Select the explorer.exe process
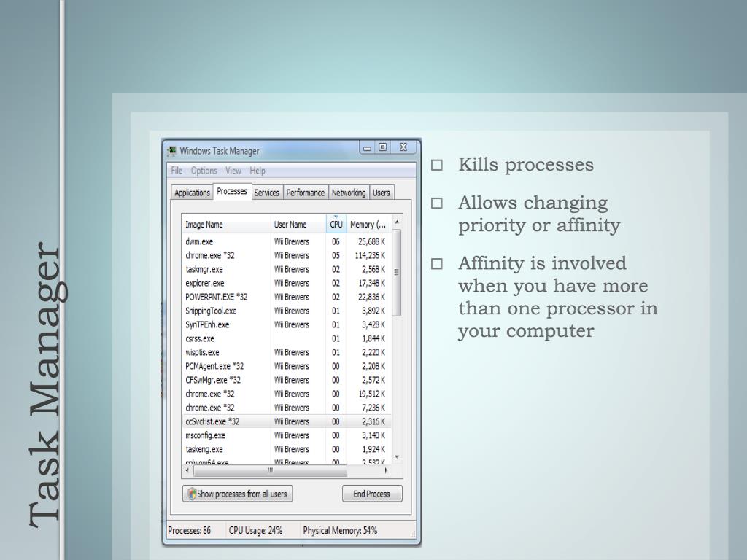This screenshot has width=747, height=560. (286, 283)
